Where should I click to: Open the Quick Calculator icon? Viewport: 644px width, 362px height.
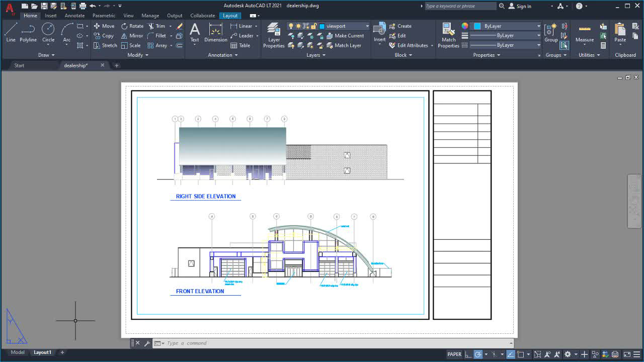coord(603,45)
